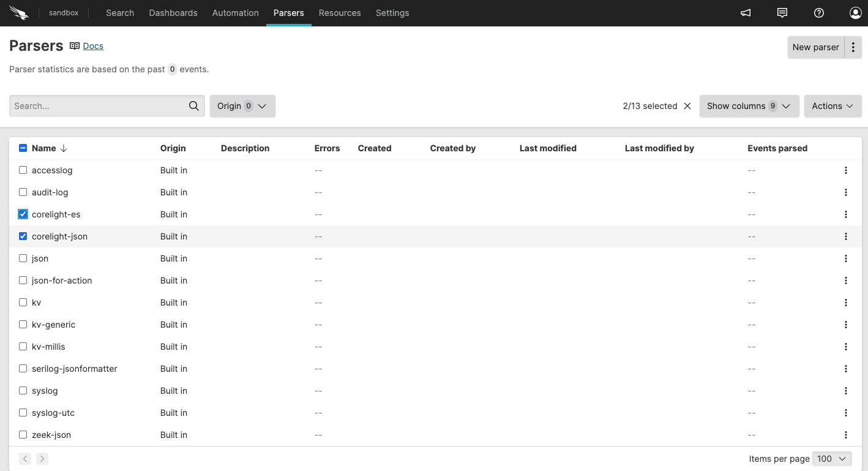Select the json parser checkbox
Viewport: 868px width, 471px height.
pos(23,258)
